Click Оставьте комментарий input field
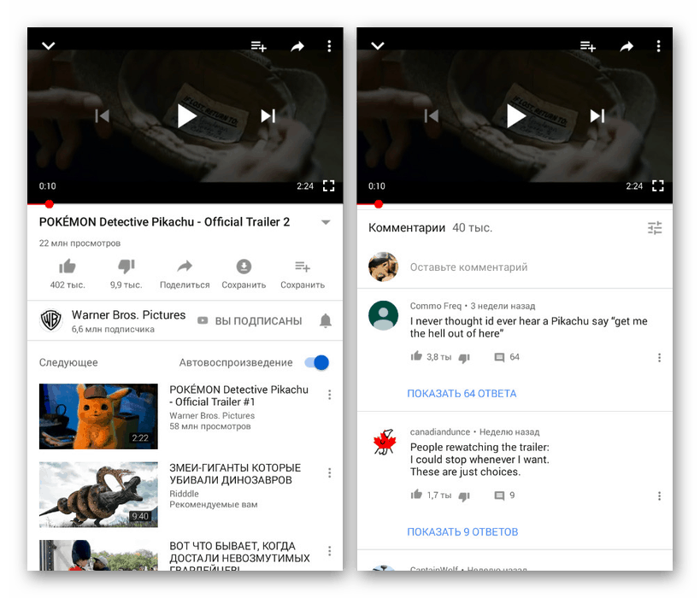Viewport: 700px width, 598px height. [x=468, y=267]
